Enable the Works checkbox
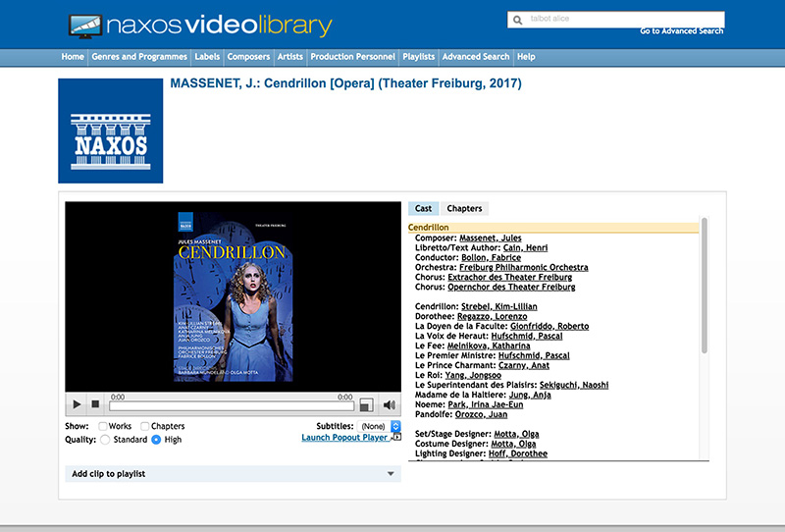785x532 pixels. pos(103,426)
